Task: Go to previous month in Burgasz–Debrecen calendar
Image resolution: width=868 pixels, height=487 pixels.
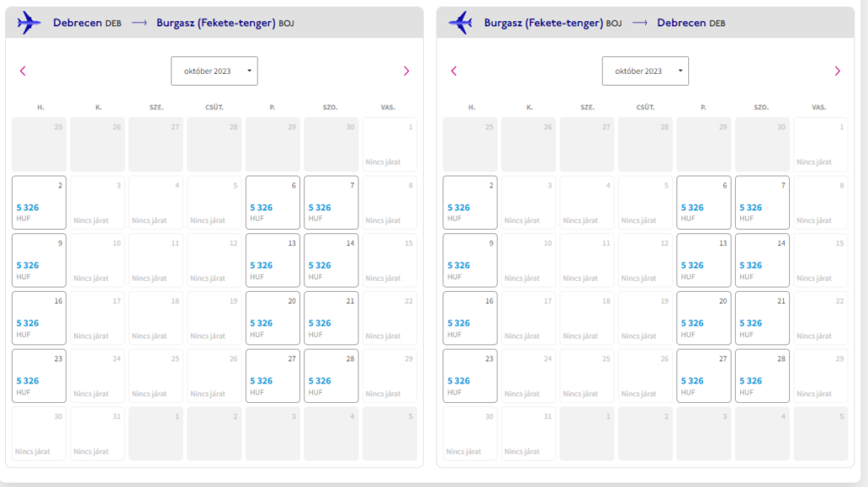Action: (x=454, y=71)
